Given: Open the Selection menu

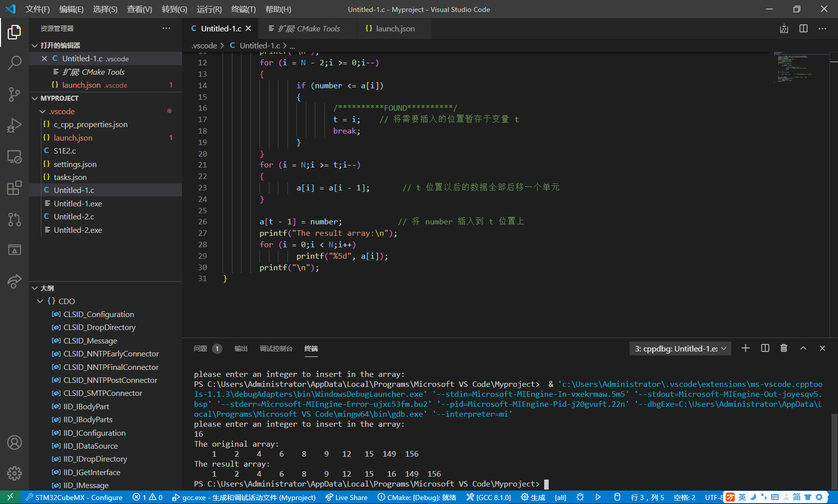Looking at the screenshot, I should 105,9.
